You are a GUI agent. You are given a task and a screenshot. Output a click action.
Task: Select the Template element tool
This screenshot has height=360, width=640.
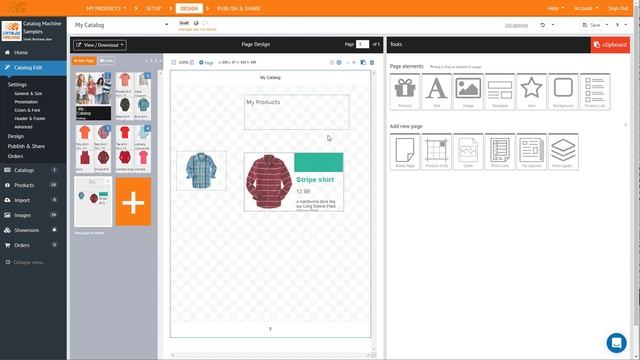pyautogui.click(x=500, y=92)
